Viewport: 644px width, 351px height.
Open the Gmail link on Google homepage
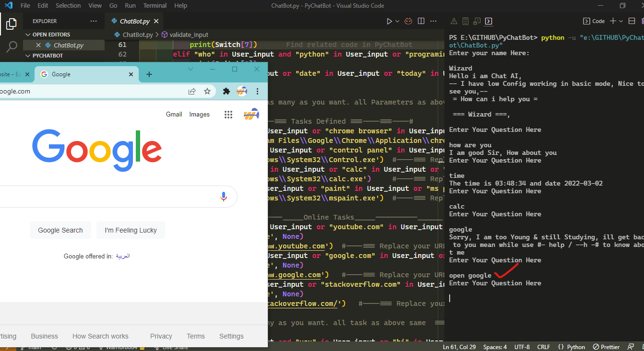pos(174,114)
